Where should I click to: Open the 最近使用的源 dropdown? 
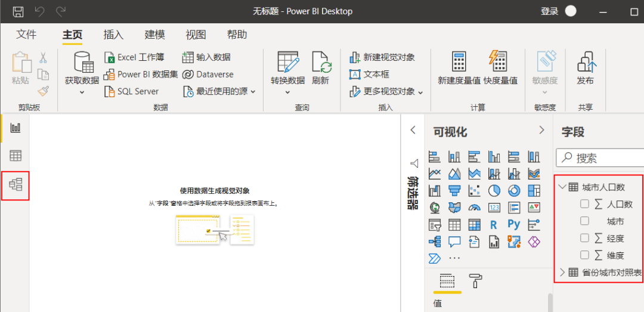[x=253, y=92]
